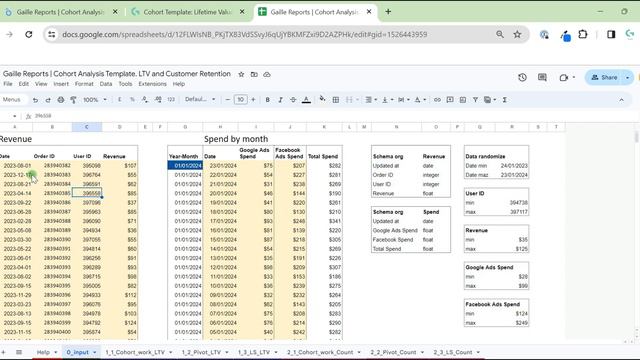The height and width of the screenshot is (360, 640).
Task: Open the Format menu
Action: click(84, 84)
